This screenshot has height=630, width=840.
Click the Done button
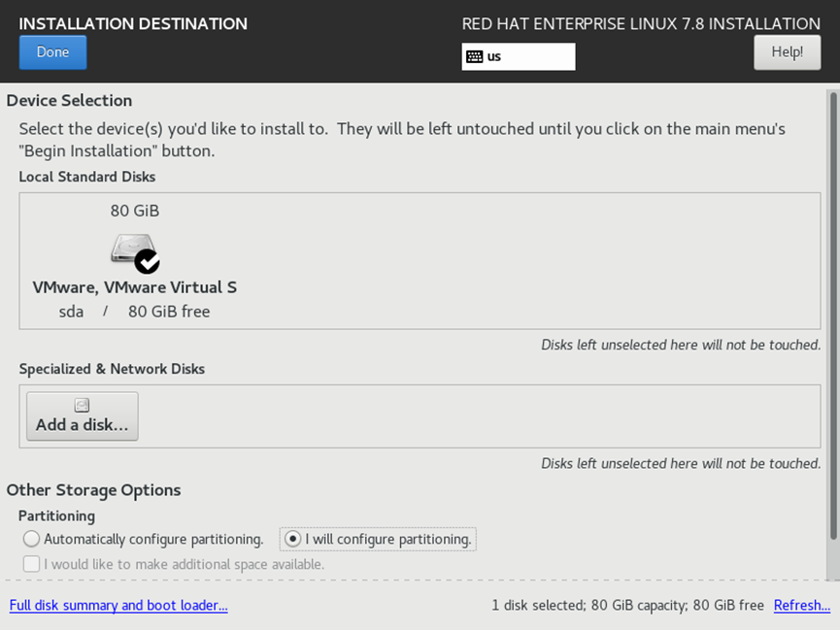coord(52,52)
